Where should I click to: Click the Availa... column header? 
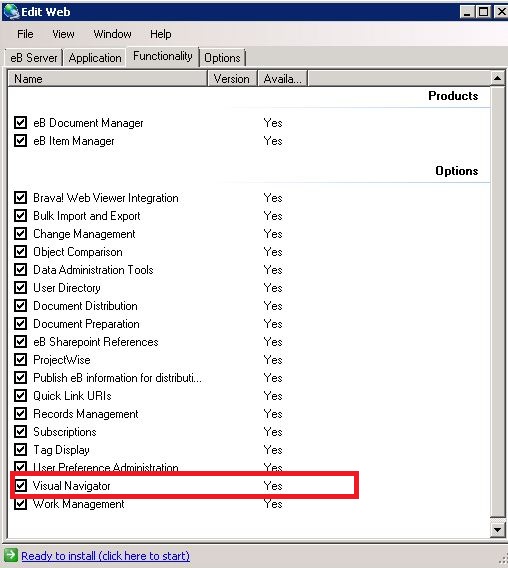point(283,79)
